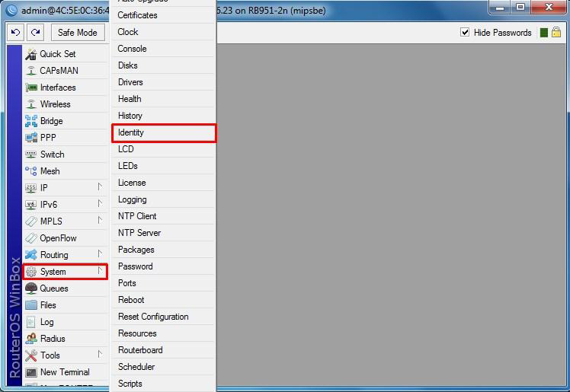Open Disks submenu entry
The width and height of the screenshot is (570, 392).
pos(162,65)
